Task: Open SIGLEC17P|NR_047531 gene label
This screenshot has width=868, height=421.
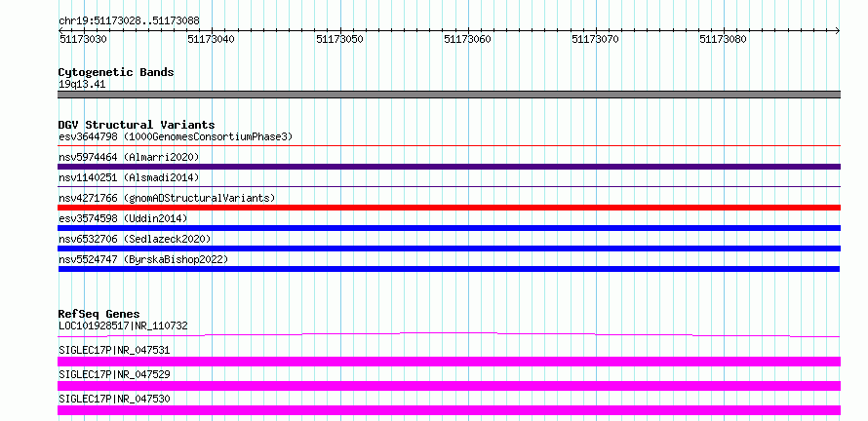Action: tap(114, 350)
